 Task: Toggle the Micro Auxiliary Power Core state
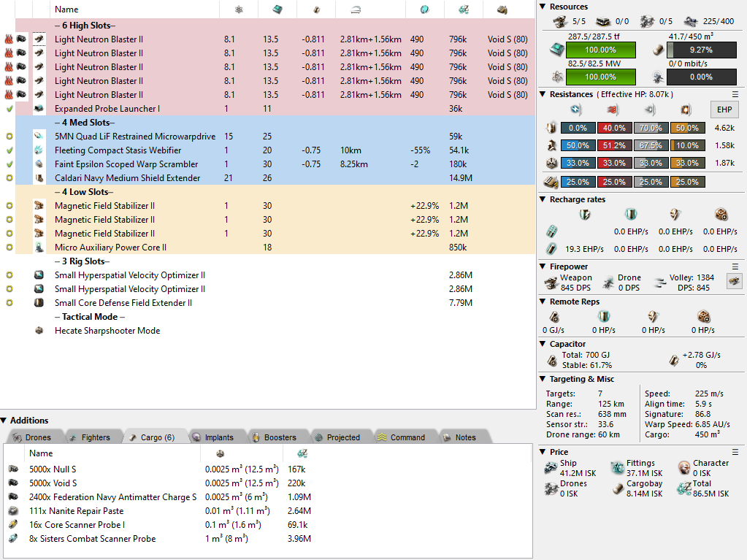click(x=9, y=248)
